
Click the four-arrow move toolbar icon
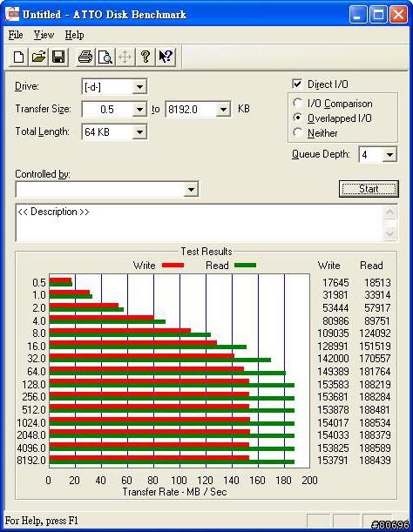tap(125, 57)
